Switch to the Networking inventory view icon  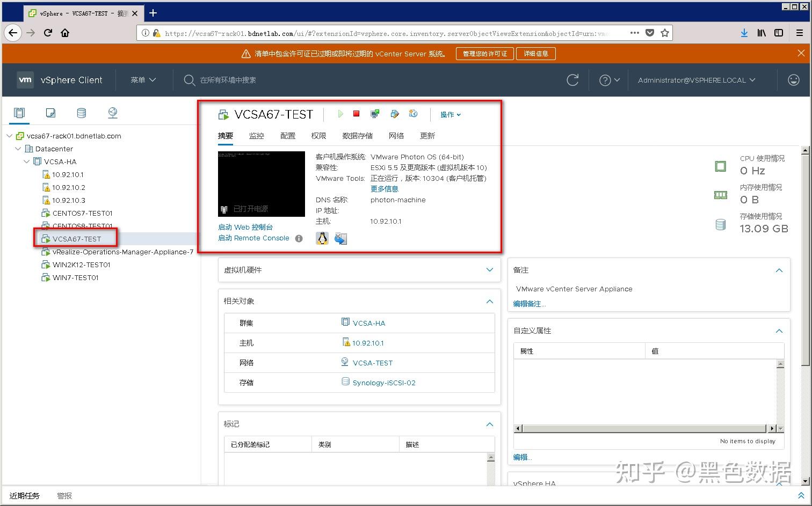112,113
